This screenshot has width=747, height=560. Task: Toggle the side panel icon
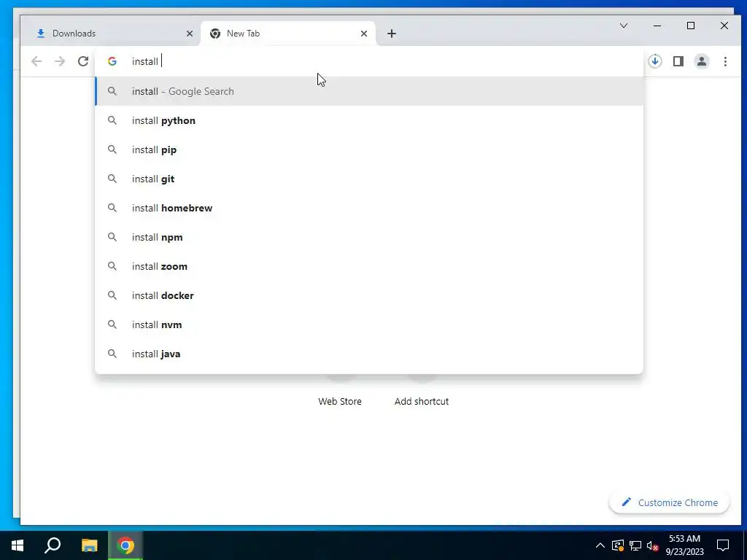point(678,61)
